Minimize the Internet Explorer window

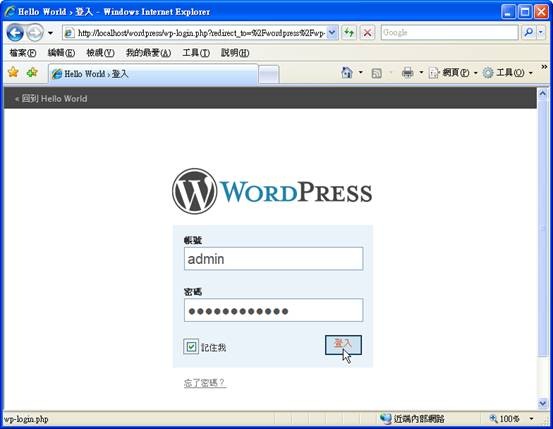point(508,12)
